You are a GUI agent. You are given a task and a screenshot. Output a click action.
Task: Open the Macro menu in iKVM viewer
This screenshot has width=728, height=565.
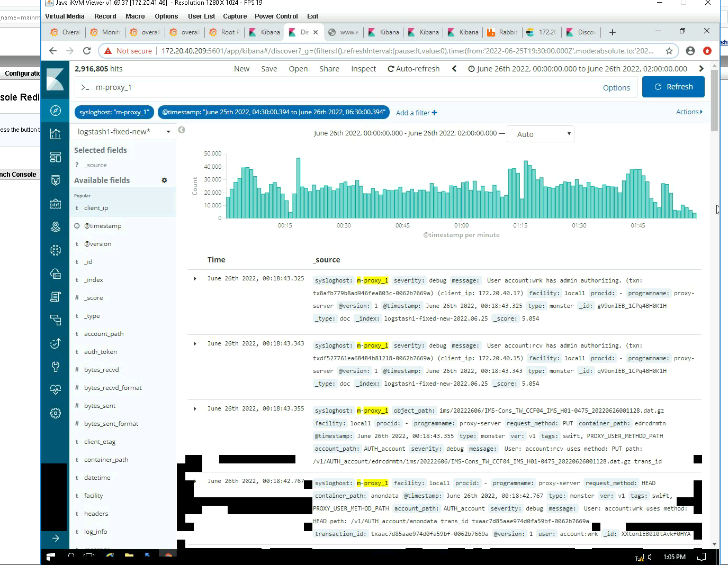[135, 16]
